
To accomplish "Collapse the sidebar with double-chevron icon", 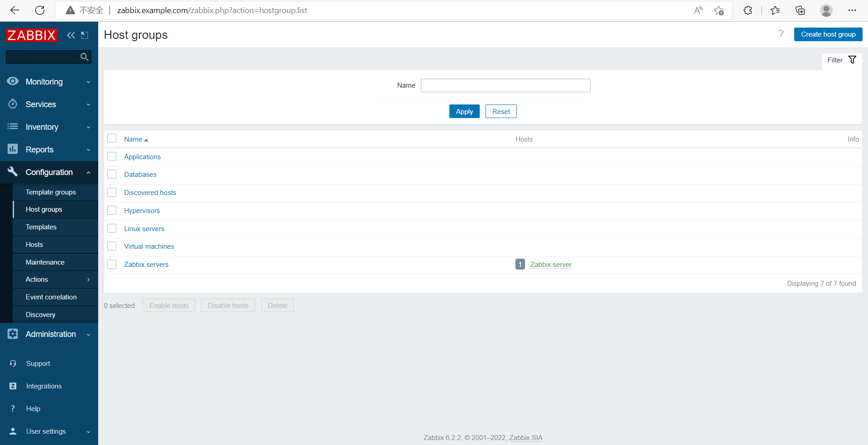I will click(71, 35).
